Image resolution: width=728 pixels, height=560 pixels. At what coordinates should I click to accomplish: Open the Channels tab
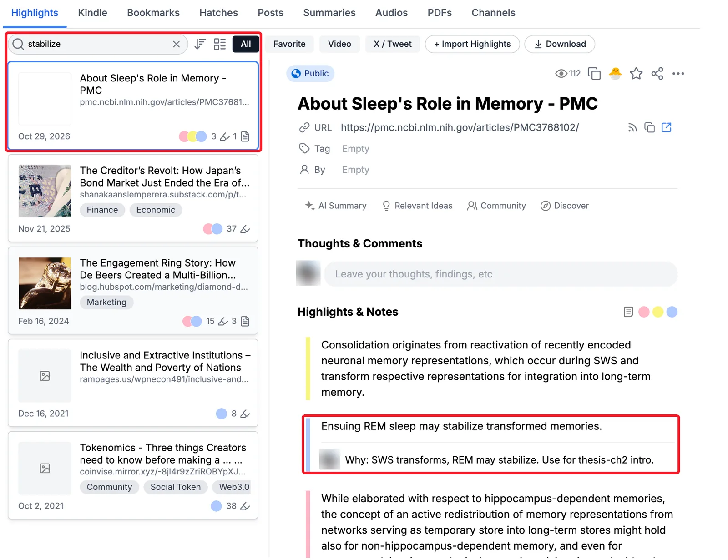click(x=493, y=13)
